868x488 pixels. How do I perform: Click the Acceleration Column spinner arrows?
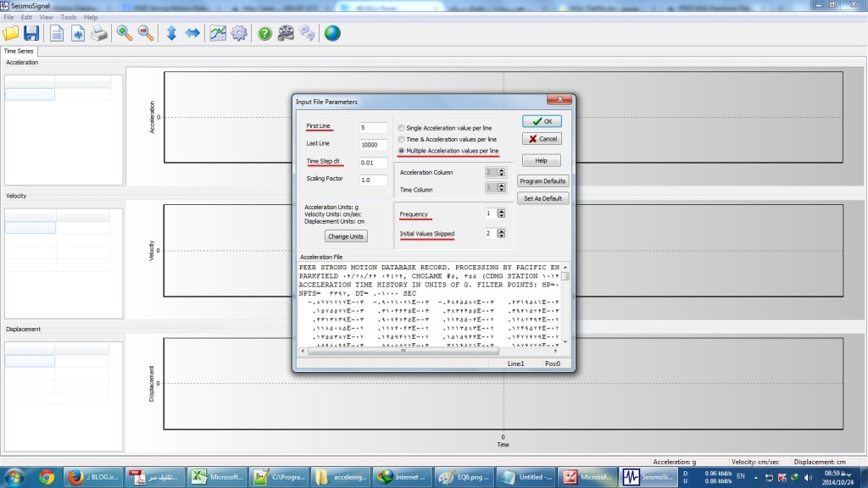(x=504, y=172)
